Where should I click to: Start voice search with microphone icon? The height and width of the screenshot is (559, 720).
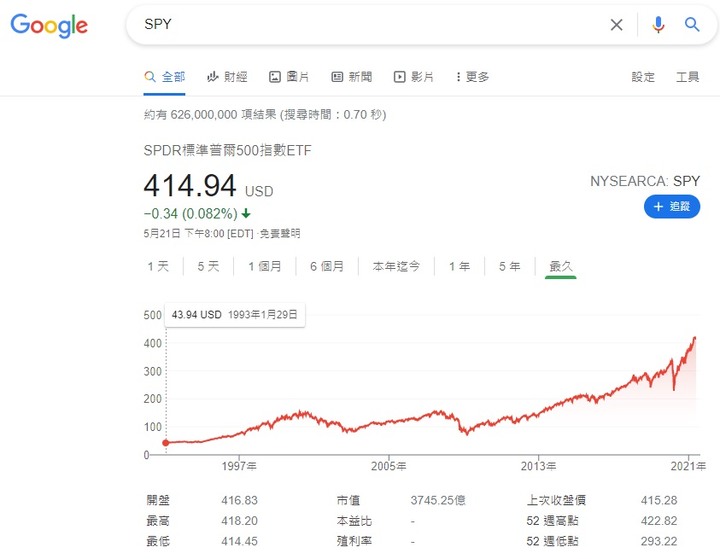[658, 25]
